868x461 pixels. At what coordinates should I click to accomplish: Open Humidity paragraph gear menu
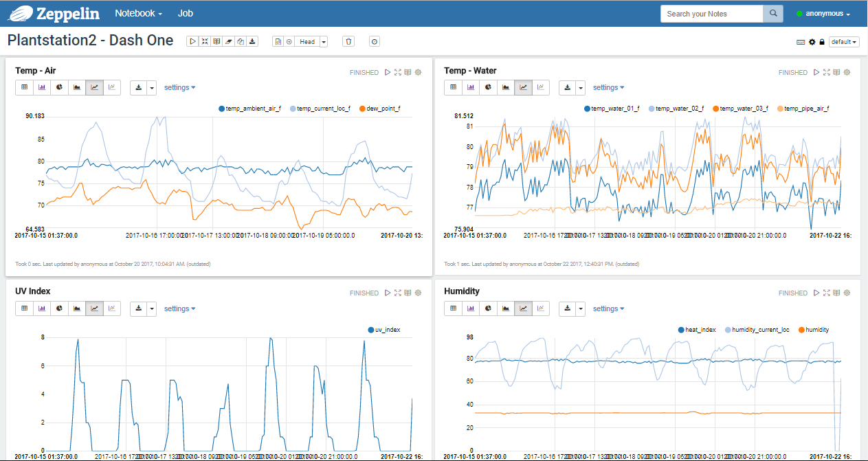coord(847,293)
